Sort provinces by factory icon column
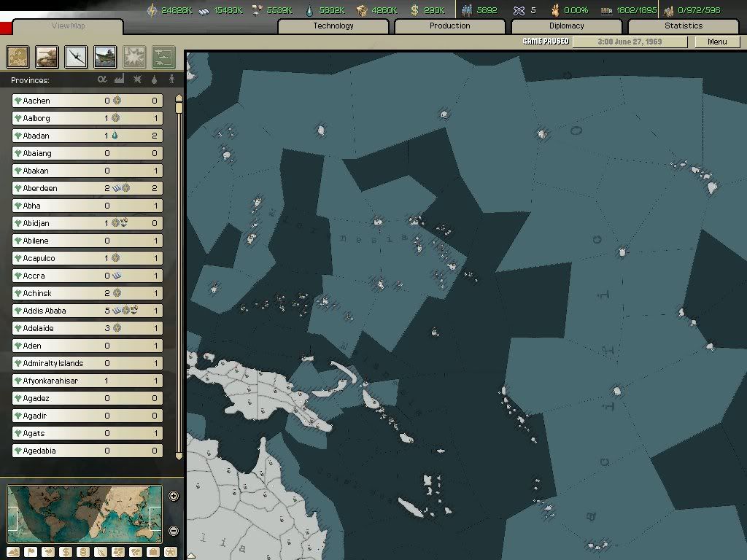Image resolution: width=747 pixels, height=560 pixels. (x=120, y=79)
